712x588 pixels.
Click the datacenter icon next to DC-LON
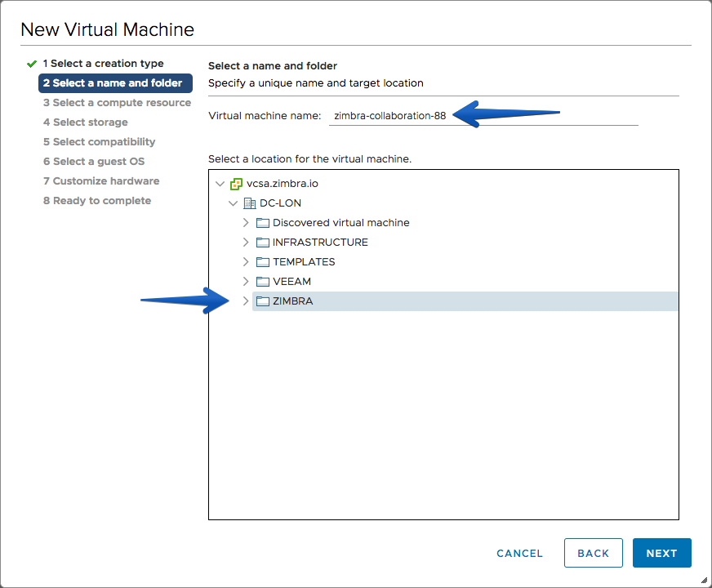pos(250,203)
